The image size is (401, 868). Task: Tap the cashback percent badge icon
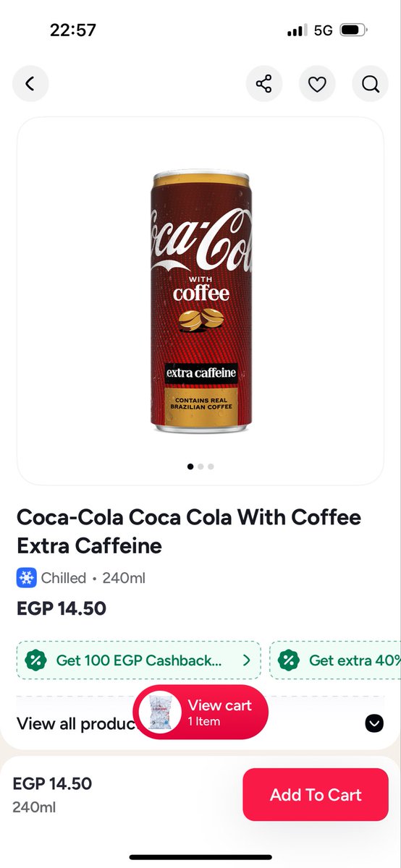click(35, 660)
